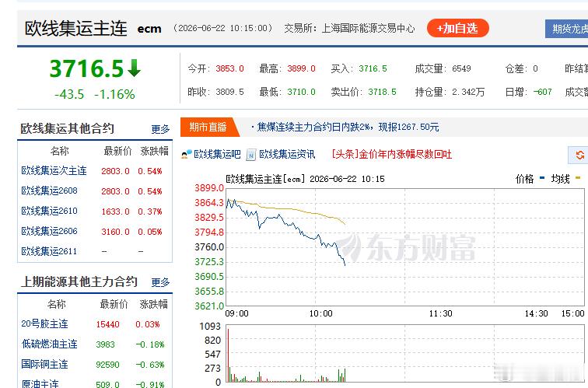
Task: Click the price 2803.0 in 欧线集运2608 row
Action: (115, 191)
